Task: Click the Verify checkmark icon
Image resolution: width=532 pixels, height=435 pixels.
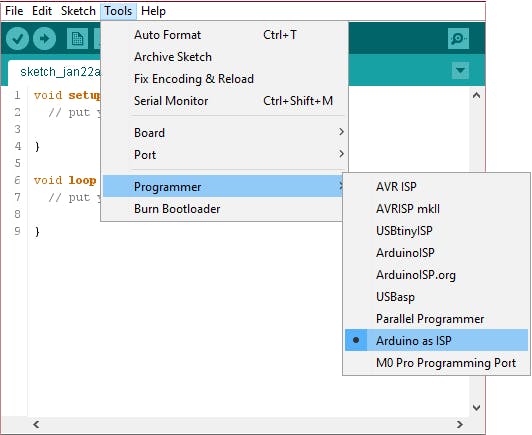Action: point(17,39)
